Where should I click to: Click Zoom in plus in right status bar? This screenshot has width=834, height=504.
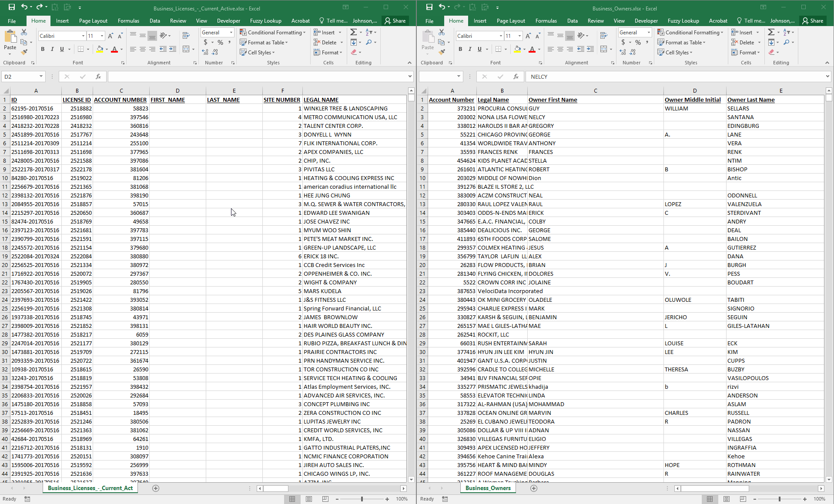805,499
